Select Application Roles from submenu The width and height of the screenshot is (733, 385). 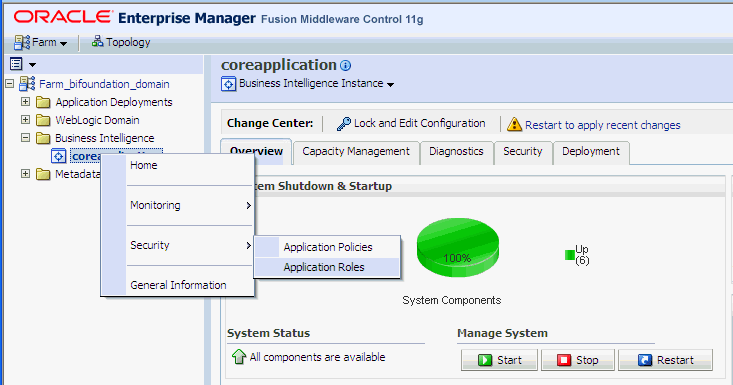(327, 267)
